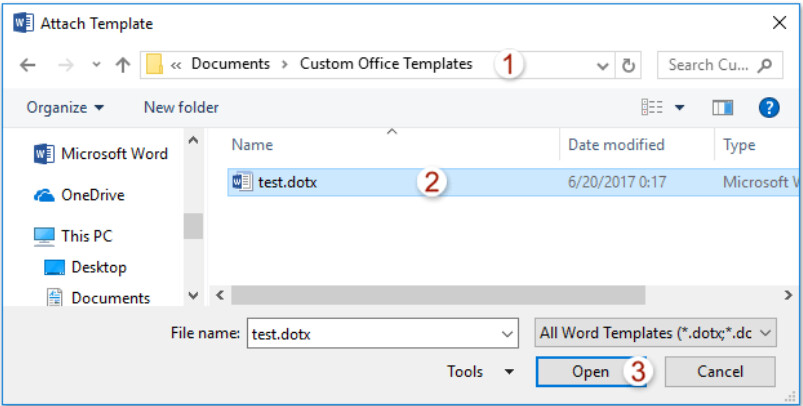
Task: Refresh the Custom Office Templates folder
Action: (x=629, y=65)
